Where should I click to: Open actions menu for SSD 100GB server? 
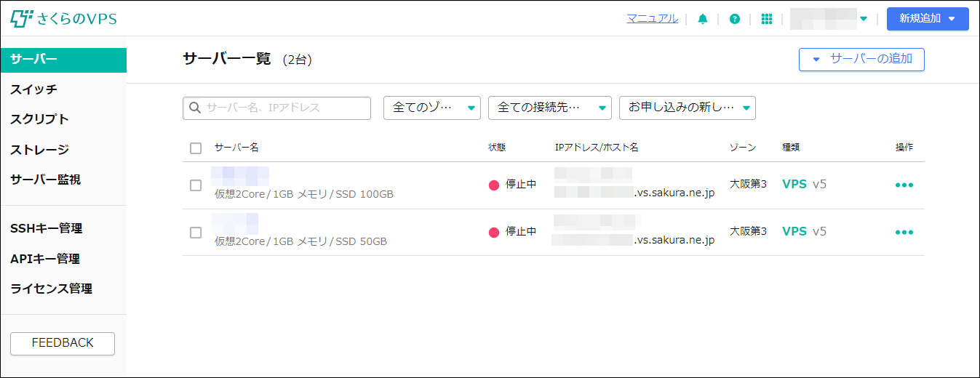coord(904,185)
